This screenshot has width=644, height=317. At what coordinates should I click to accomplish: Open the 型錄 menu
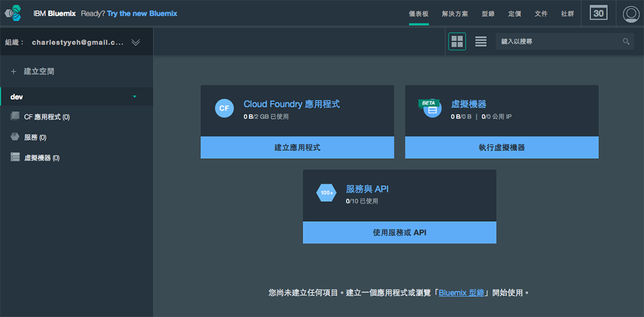click(488, 14)
